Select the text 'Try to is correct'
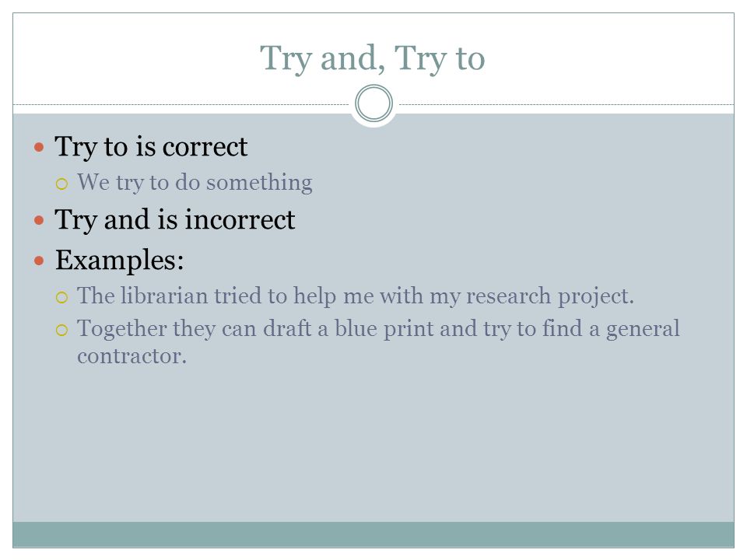The image size is (747, 560). (x=151, y=147)
